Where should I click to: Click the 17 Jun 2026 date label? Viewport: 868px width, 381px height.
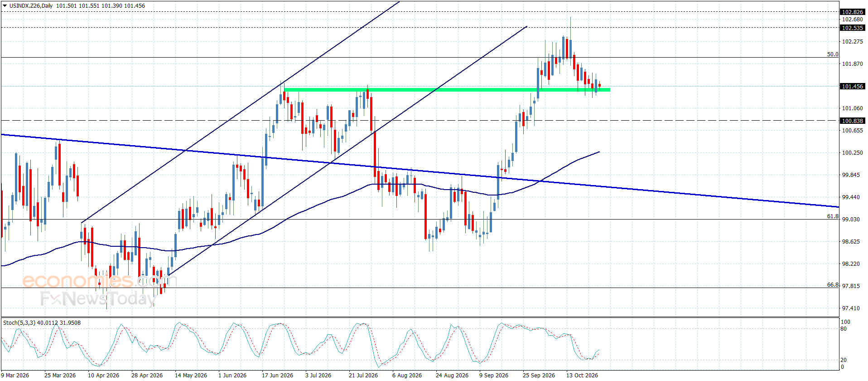pos(277,375)
